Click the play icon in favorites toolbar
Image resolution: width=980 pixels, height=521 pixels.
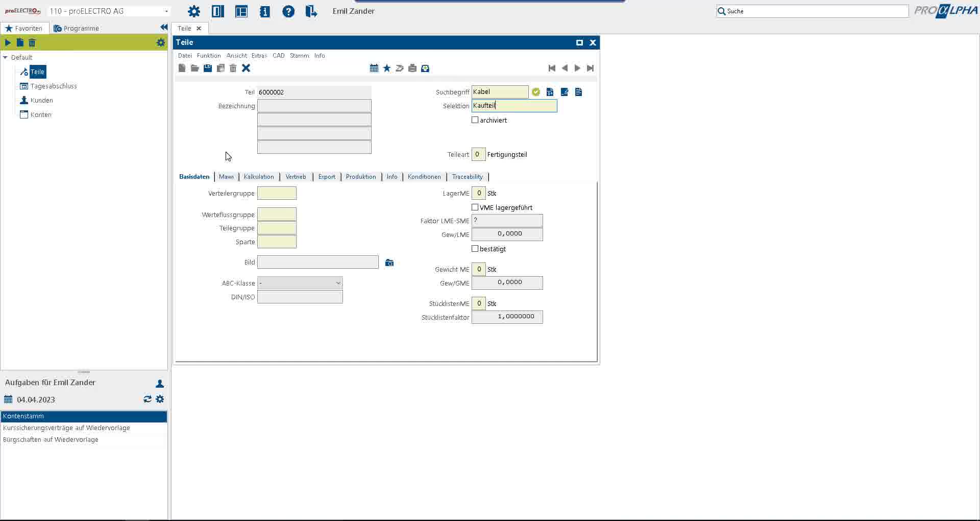[x=8, y=42]
